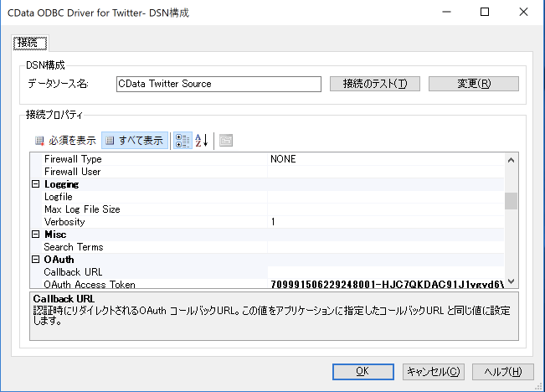The image size is (545, 392).
Task: Click the 接続のテスト(T) button
Action: point(375,84)
